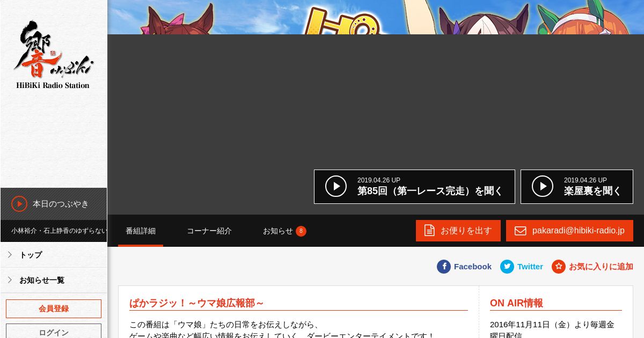
Task: Open the Facebook share link
Action: click(x=464, y=267)
